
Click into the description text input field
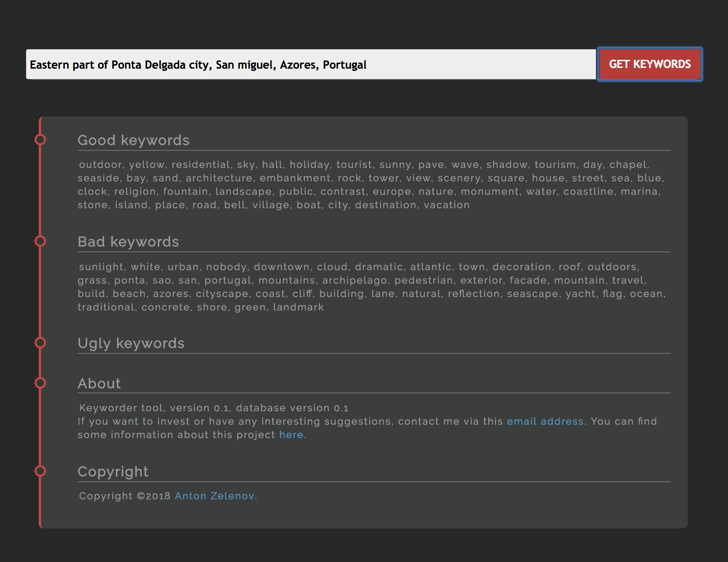(310, 65)
